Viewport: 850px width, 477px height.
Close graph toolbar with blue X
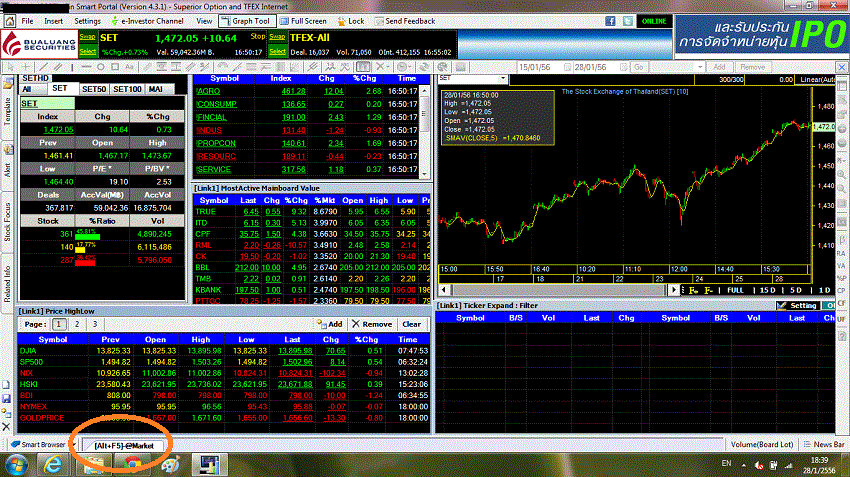(842, 67)
